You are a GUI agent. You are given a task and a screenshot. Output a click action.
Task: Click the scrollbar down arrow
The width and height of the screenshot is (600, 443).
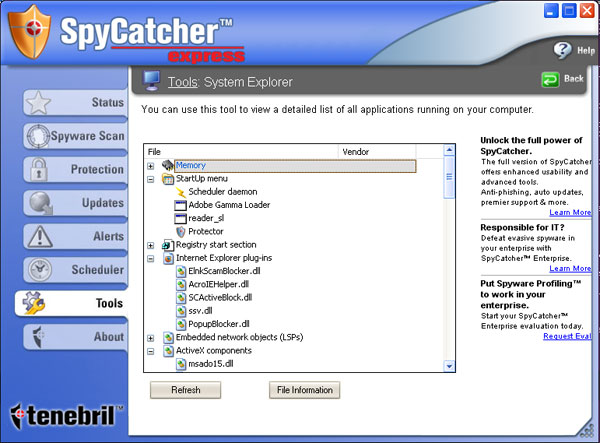click(x=449, y=366)
